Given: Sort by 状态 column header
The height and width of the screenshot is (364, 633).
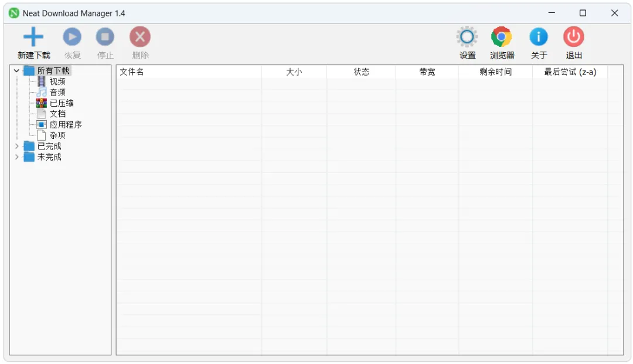Looking at the screenshot, I should point(361,72).
